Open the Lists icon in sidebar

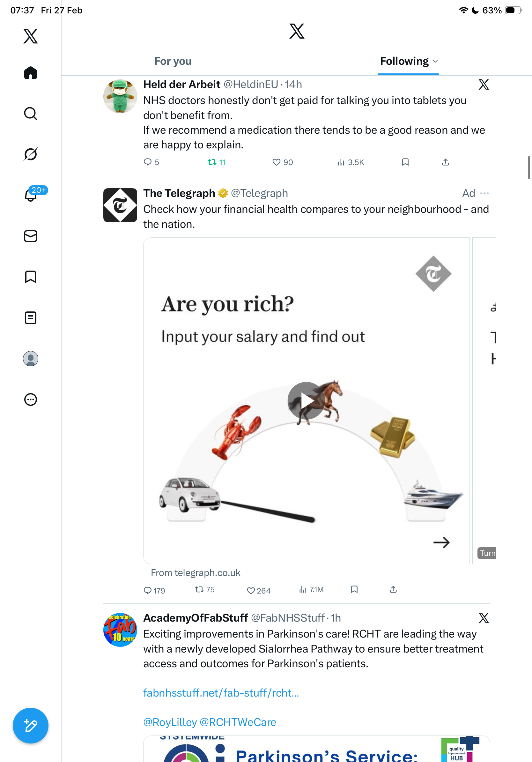coord(31,318)
